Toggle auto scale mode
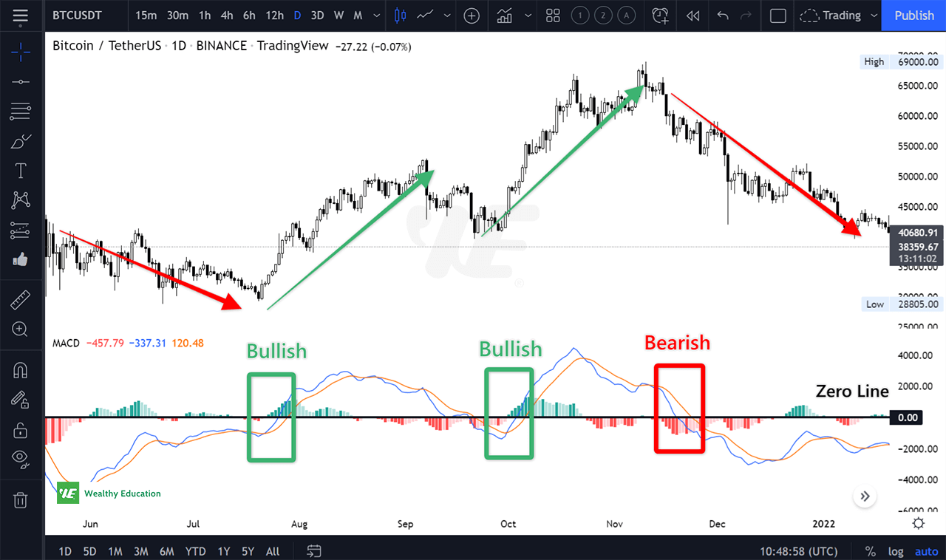Screen dimensions: 946x560 (927, 551)
